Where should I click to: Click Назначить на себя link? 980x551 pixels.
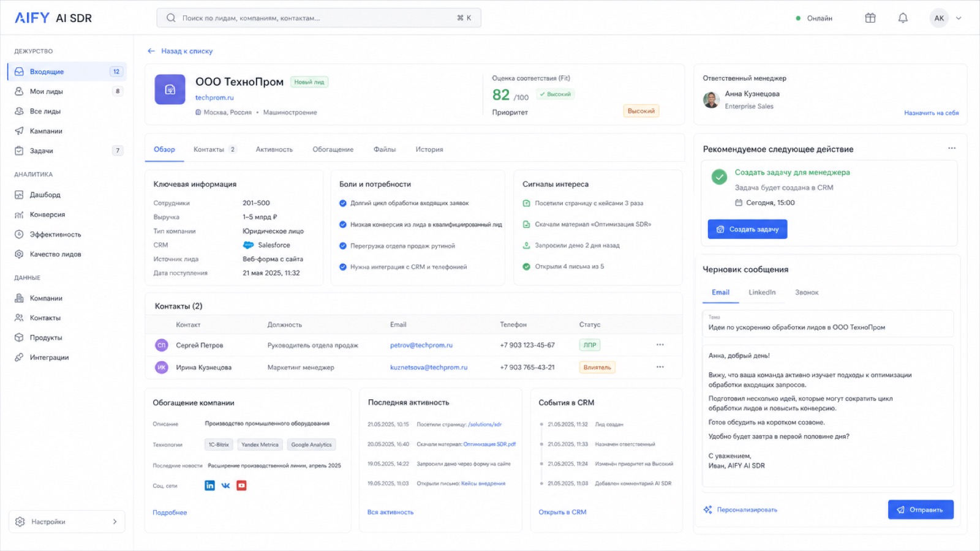[931, 113]
